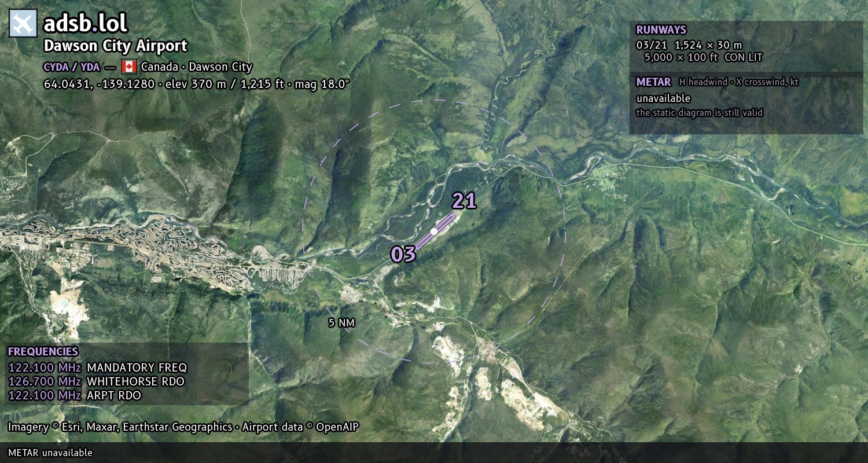868x463 pixels.
Task: Click 'the static diagram is still valid' note
Action: (699, 113)
